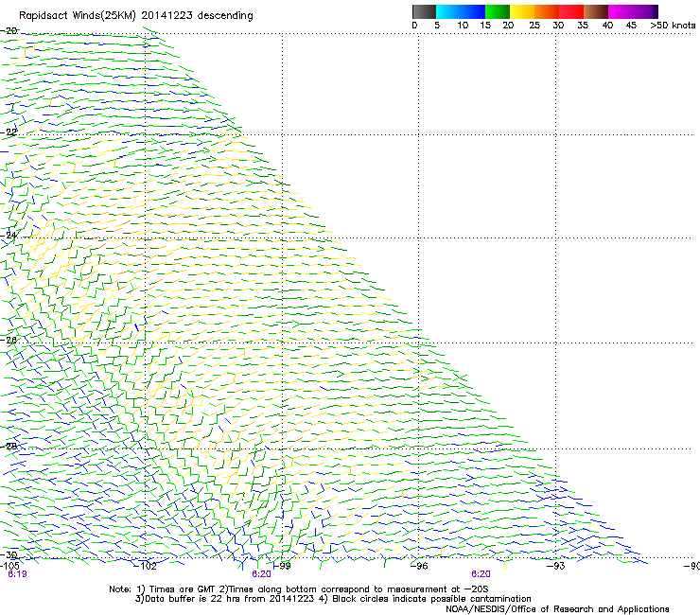Click the gray 0–5 knots legend swatch

point(424,11)
